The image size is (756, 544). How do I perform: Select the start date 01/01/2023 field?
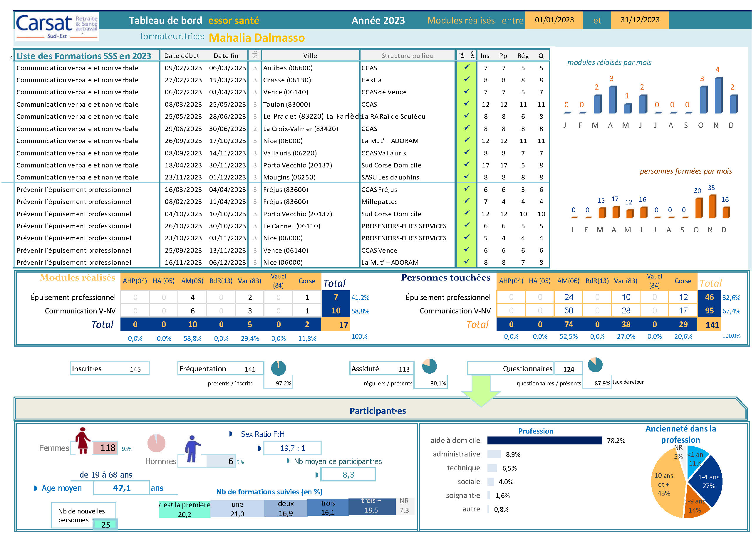(554, 20)
